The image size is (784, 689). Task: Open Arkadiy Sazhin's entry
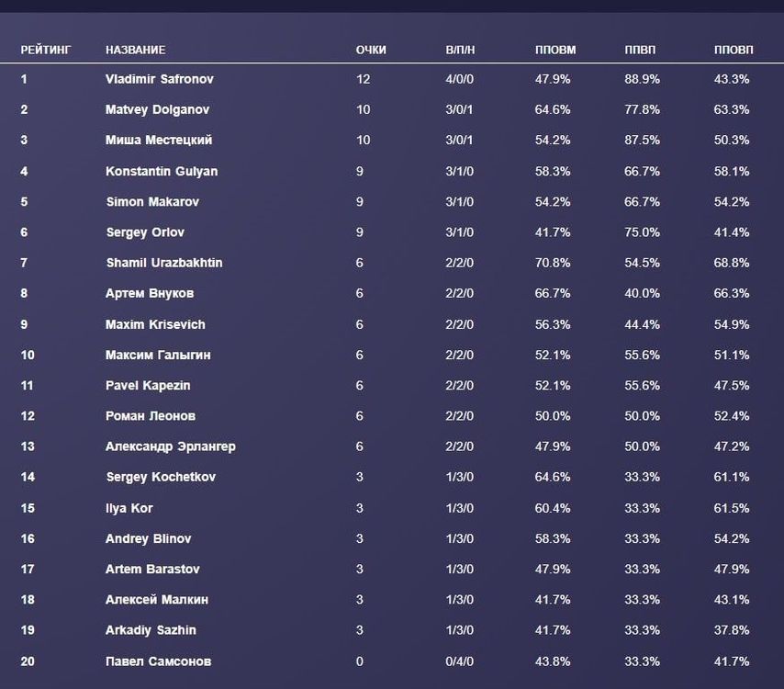(x=151, y=630)
